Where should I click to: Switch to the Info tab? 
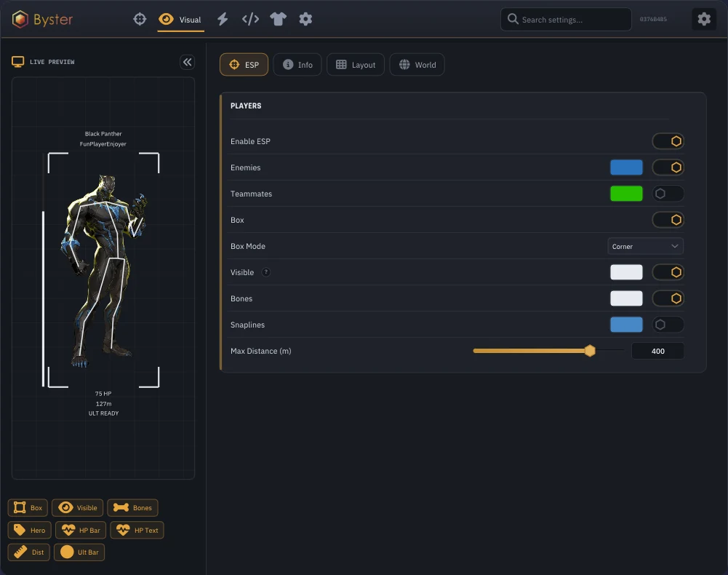[297, 65]
